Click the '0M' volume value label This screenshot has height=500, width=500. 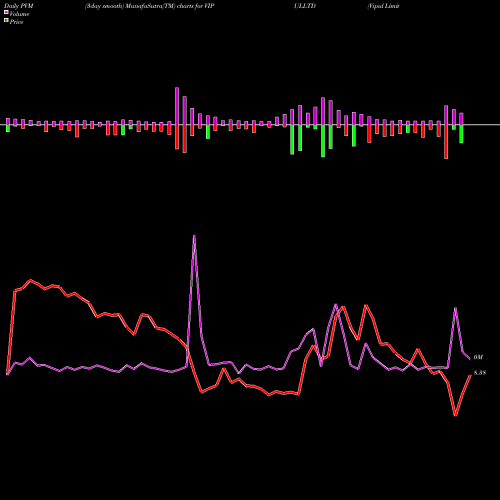478,357
